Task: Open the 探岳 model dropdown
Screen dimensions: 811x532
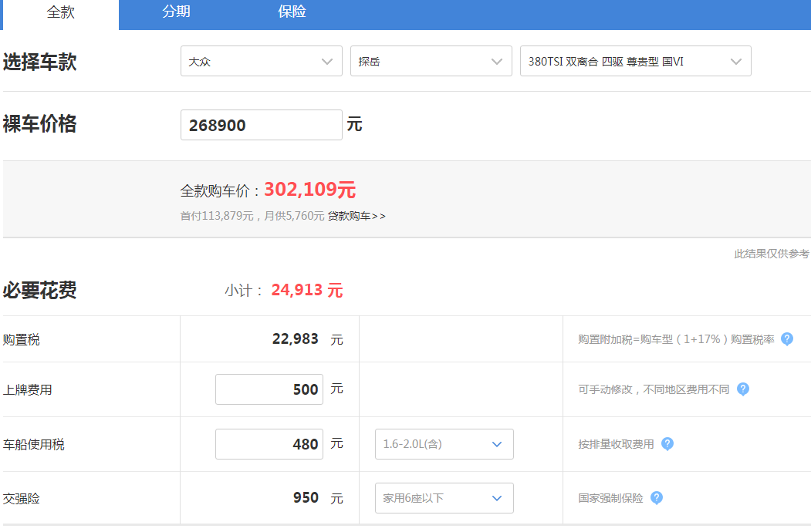Action: click(431, 61)
